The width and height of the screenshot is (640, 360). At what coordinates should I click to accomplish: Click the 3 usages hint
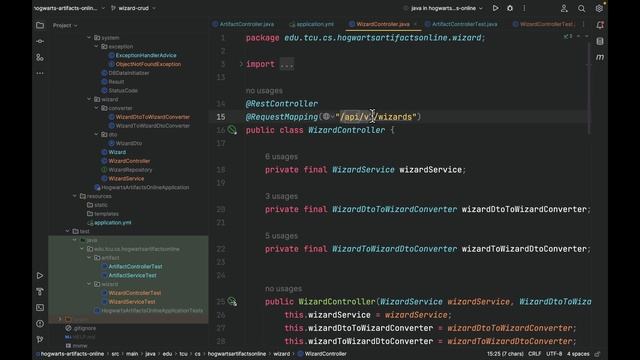pyautogui.click(x=281, y=196)
